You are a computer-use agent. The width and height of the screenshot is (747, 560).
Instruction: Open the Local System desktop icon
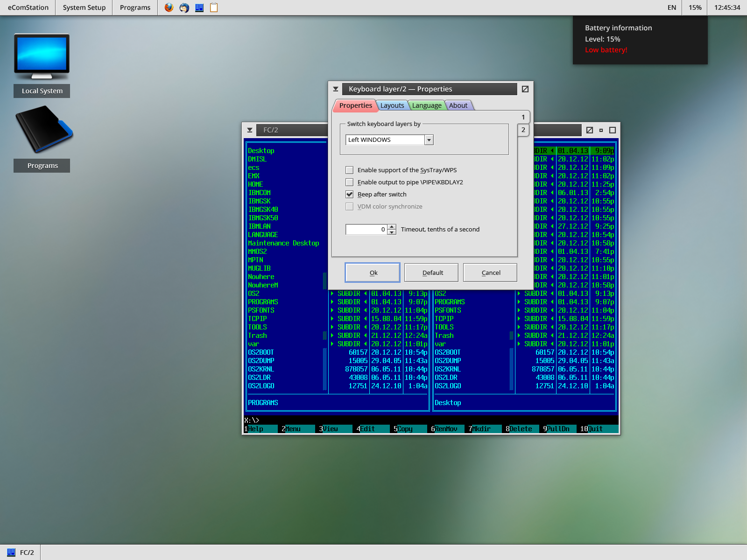point(42,65)
